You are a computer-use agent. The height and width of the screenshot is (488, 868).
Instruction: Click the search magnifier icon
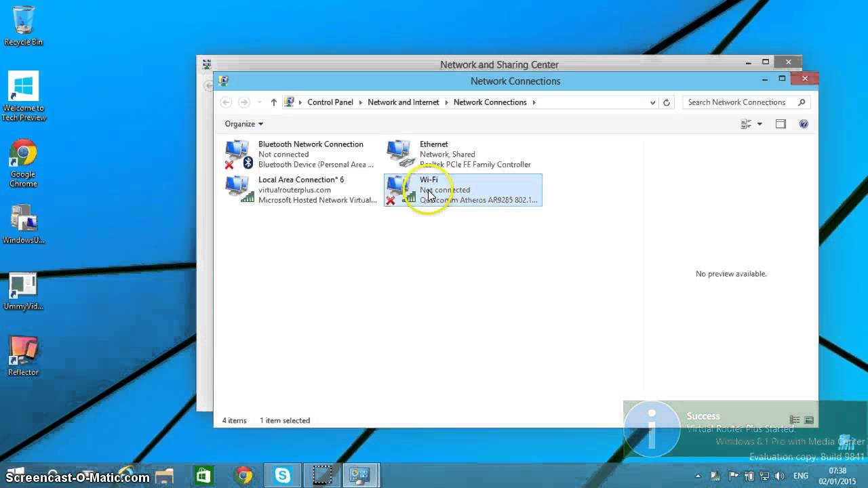tap(802, 102)
